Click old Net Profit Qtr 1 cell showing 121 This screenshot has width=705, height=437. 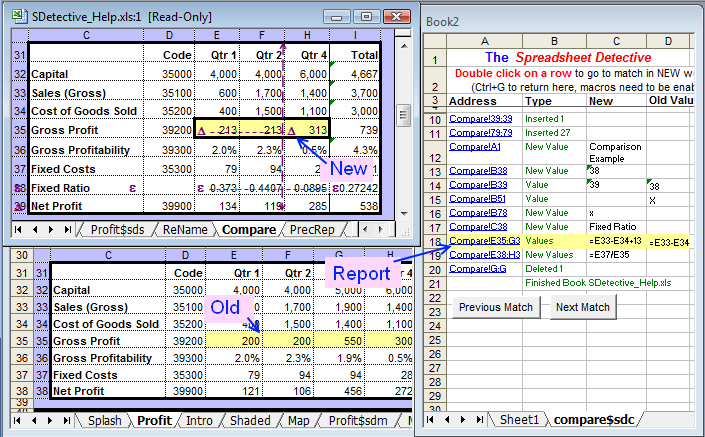[x=234, y=391]
